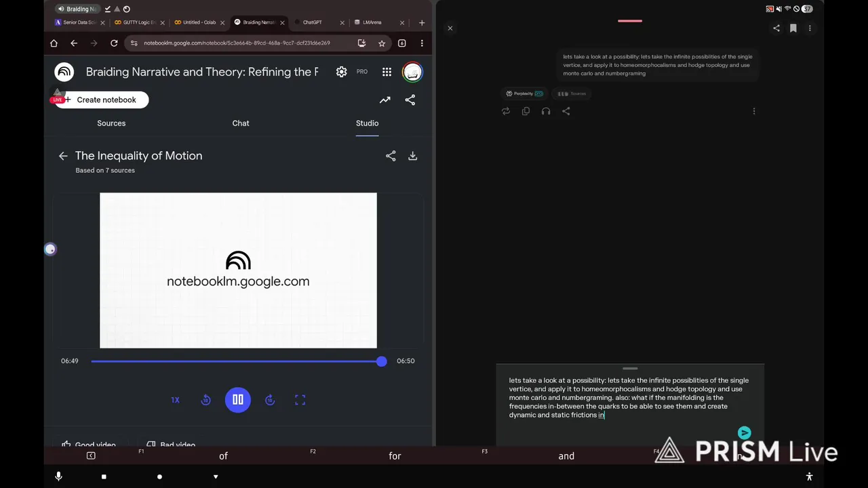Open the accessibility shortcut icon
The width and height of the screenshot is (868, 488).
click(809, 476)
